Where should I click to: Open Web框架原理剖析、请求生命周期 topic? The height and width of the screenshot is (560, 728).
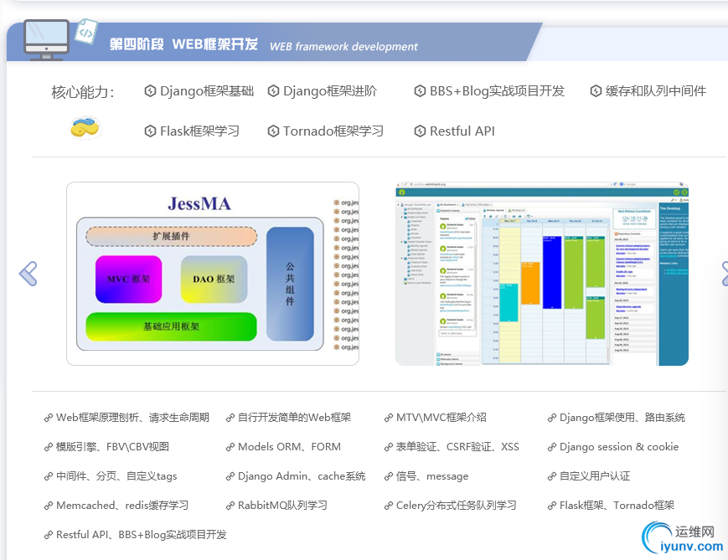tap(133, 418)
